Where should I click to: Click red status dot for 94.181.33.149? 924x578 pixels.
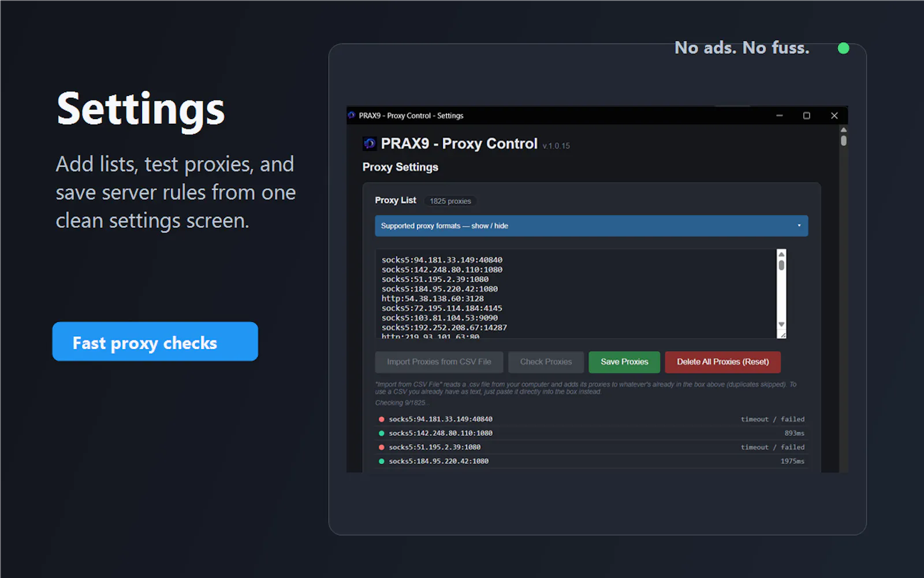[382, 419]
